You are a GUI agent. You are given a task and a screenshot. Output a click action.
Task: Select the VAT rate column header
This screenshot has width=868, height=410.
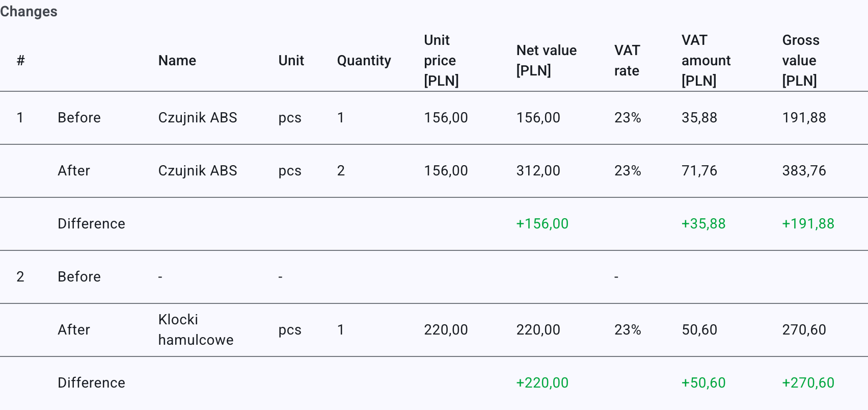tap(627, 61)
